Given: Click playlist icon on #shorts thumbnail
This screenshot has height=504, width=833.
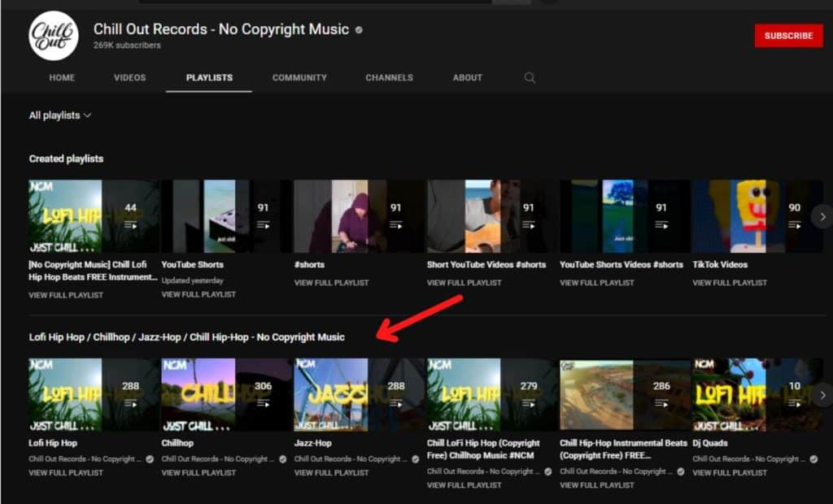Looking at the screenshot, I should coord(396,225).
